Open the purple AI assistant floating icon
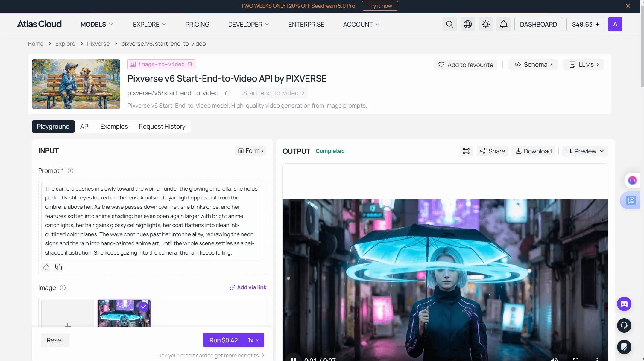The width and height of the screenshot is (644, 361). [x=632, y=180]
